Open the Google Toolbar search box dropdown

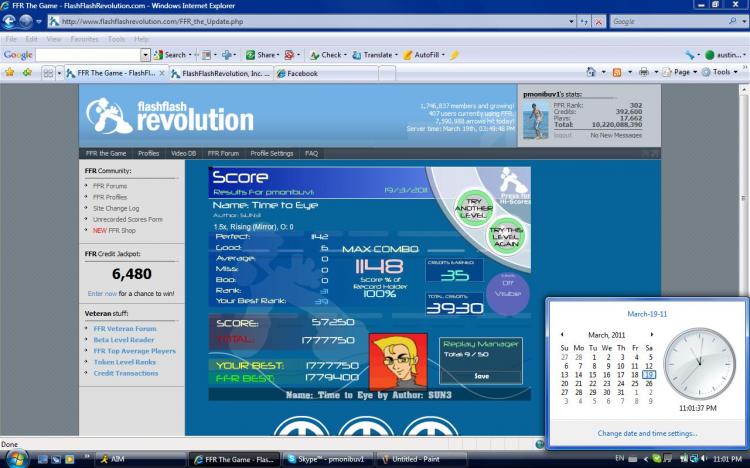pyautogui.click(x=146, y=55)
